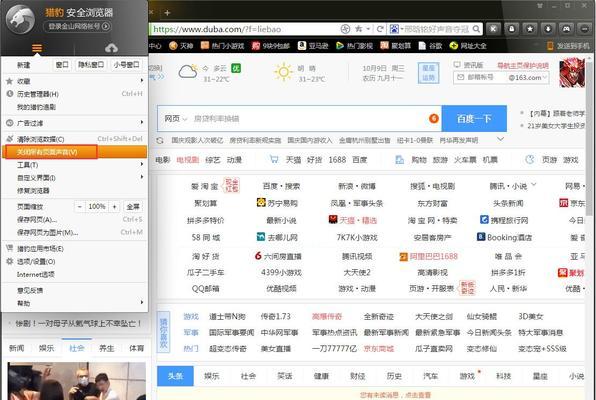Click the 发送到手机 phone icon
Image resolution: width=596 pixels, height=400 pixels.
[550, 46]
